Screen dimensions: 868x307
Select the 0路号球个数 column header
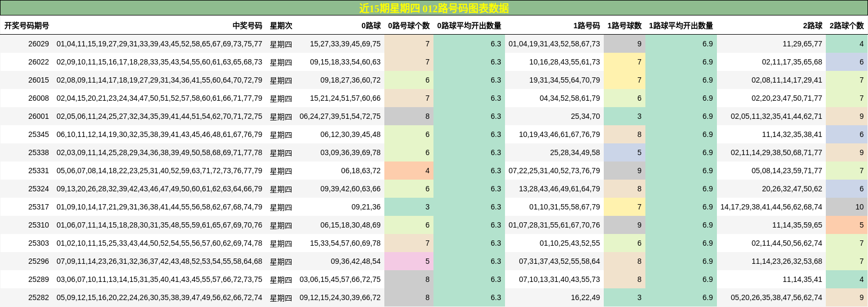pyautogui.click(x=409, y=26)
